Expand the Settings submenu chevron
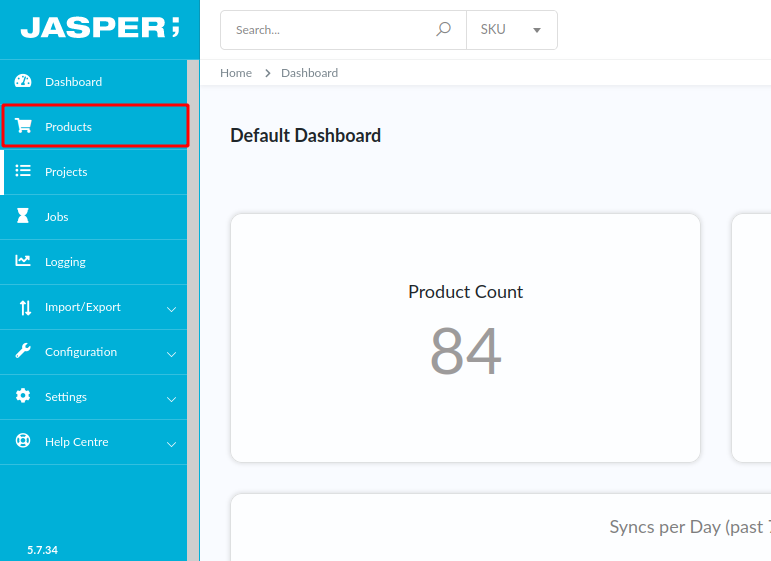771x561 pixels. click(171, 399)
